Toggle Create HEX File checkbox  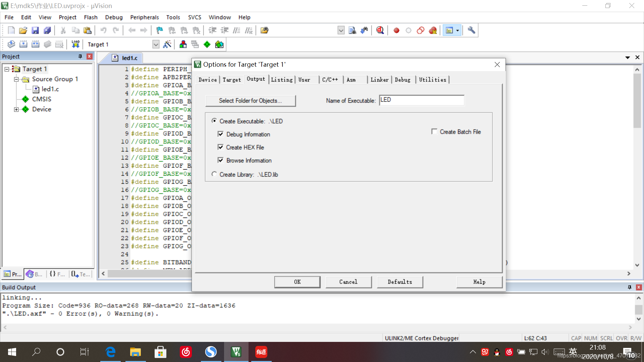(x=220, y=147)
